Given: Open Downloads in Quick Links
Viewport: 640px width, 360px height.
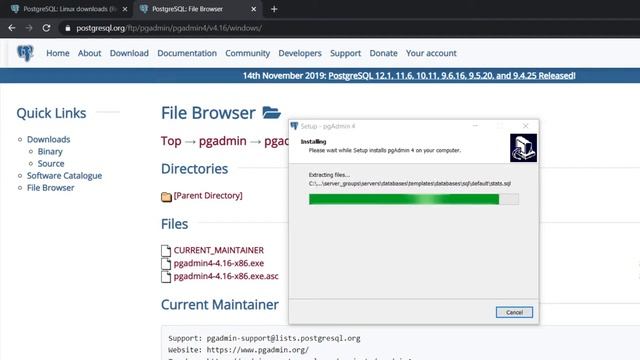Looking at the screenshot, I should point(49,139).
